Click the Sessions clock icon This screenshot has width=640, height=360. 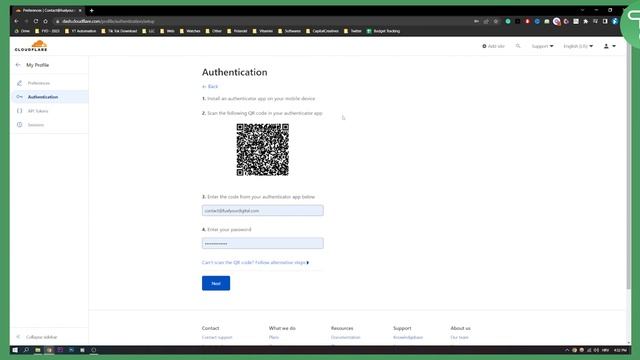[x=19, y=125]
